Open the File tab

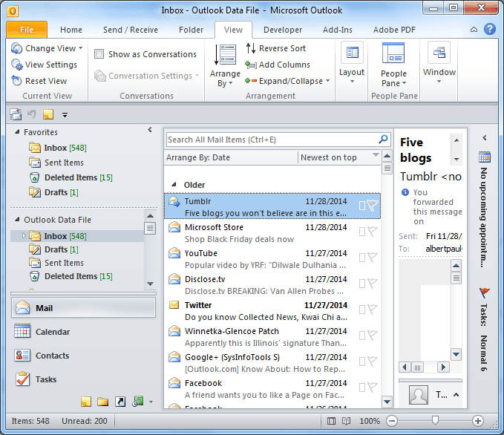(27, 30)
